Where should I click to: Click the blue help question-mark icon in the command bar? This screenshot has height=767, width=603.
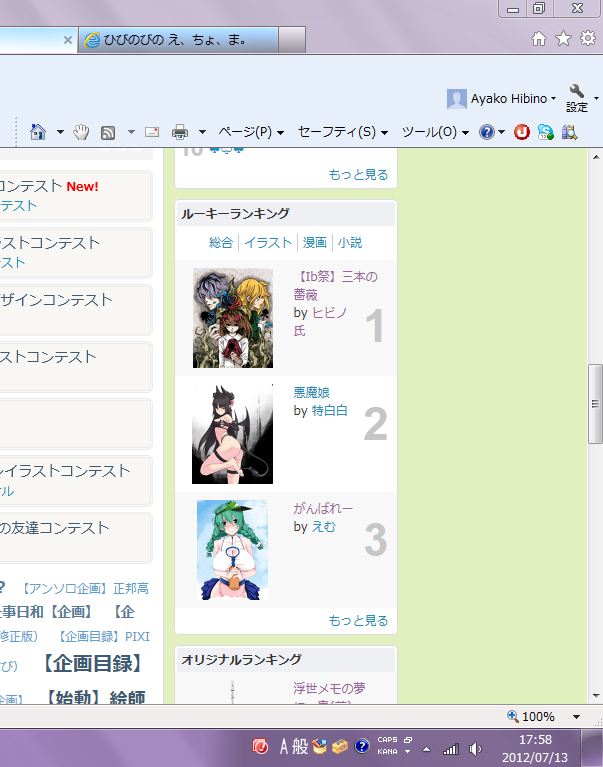point(487,132)
